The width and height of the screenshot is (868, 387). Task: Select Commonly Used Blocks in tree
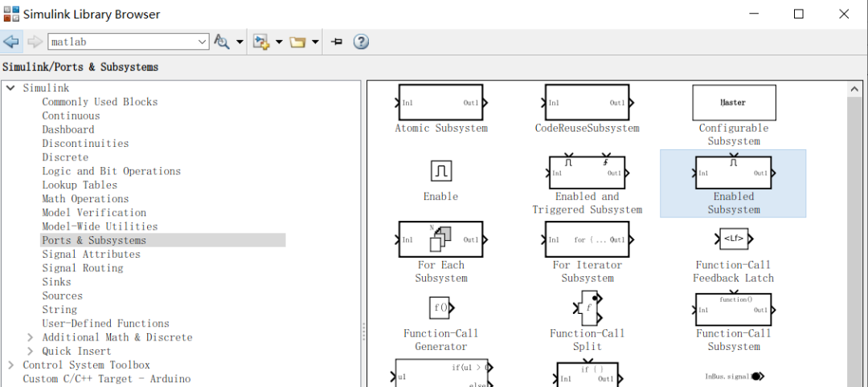pos(100,102)
